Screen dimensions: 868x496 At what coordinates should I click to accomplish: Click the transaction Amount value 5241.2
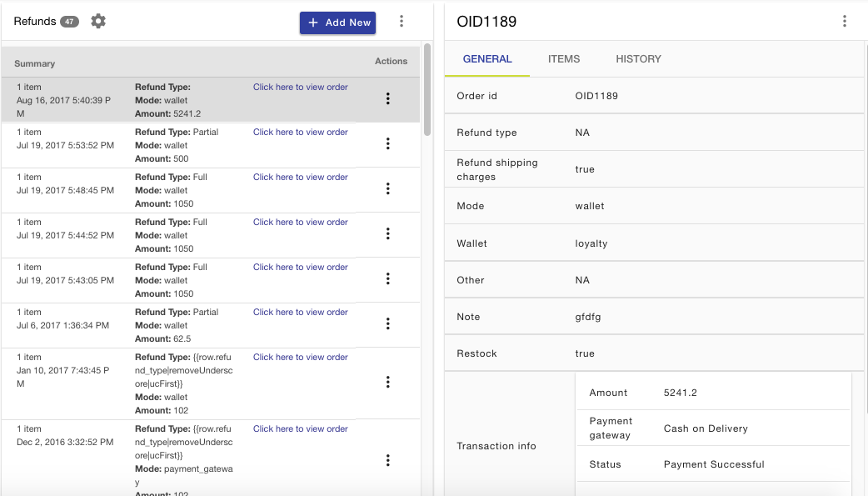(x=681, y=393)
